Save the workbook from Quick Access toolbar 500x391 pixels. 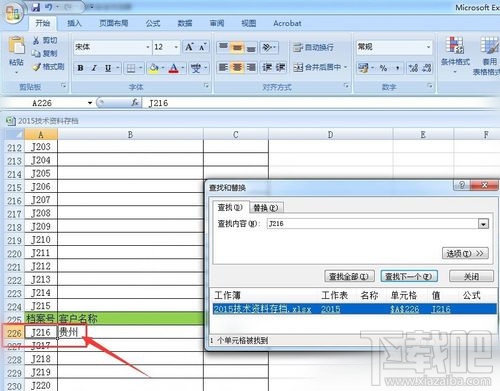coord(36,7)
